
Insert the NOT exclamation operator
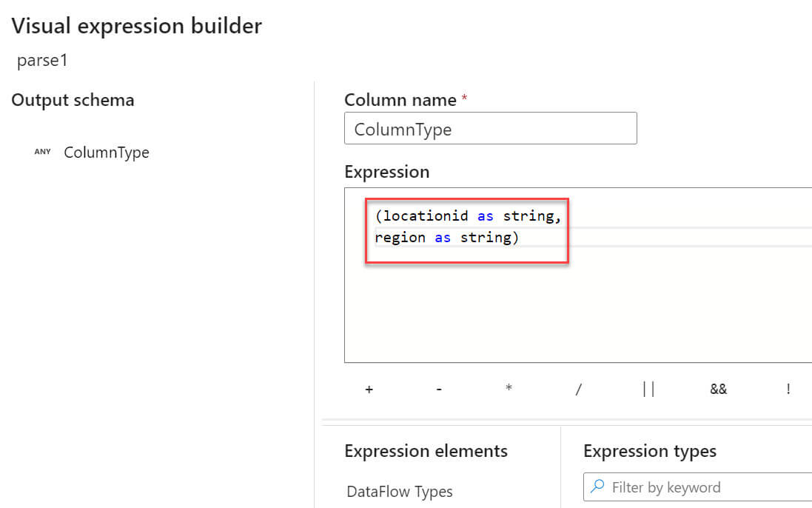coord(788,390)
